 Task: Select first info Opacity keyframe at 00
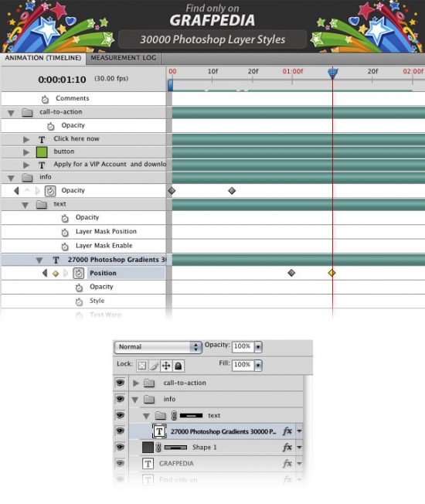[172, 191]
